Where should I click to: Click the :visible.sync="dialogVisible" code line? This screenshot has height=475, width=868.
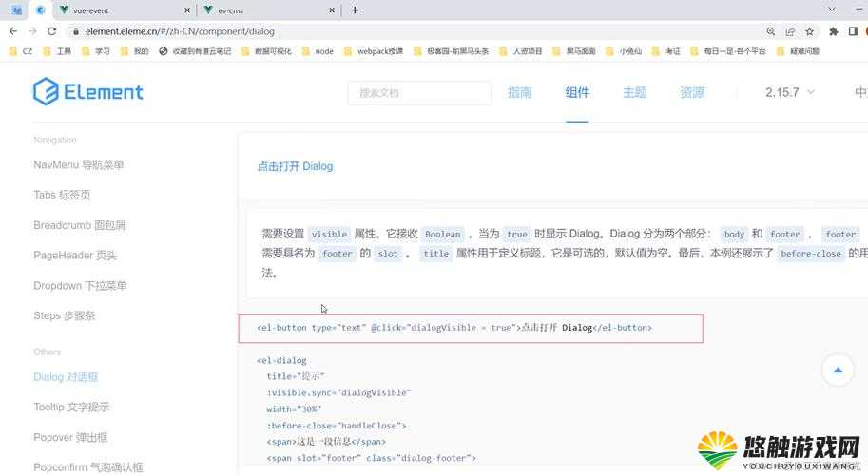[338, 392]
